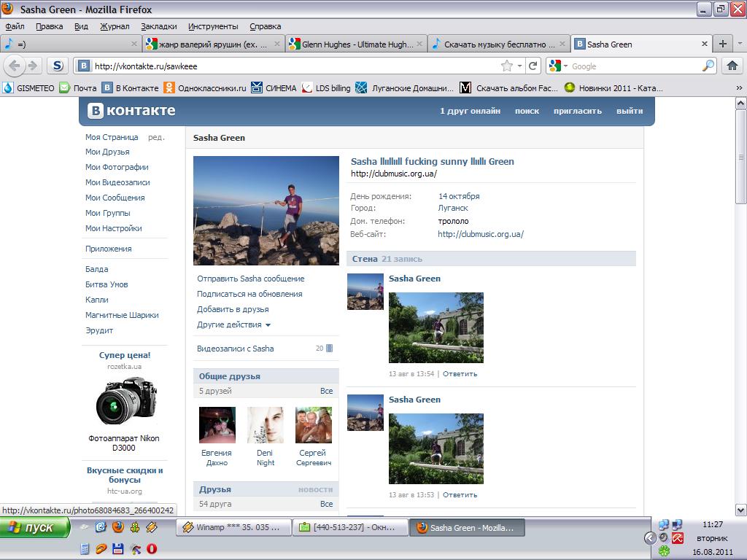Open the Закладки menu
Viewport: 747px width, 560px height.
158,26
